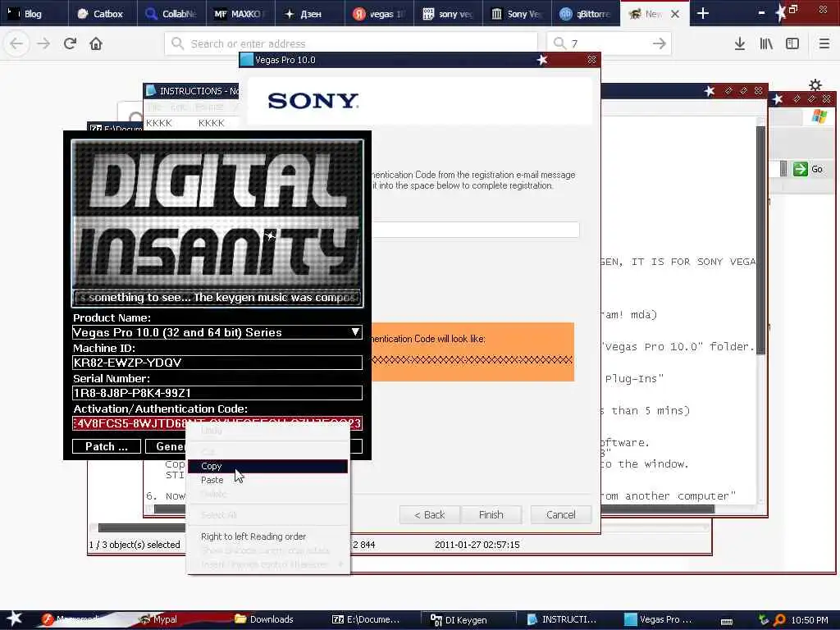Switch to the Sony Ve... tab with archive icon

coord(517,13)
